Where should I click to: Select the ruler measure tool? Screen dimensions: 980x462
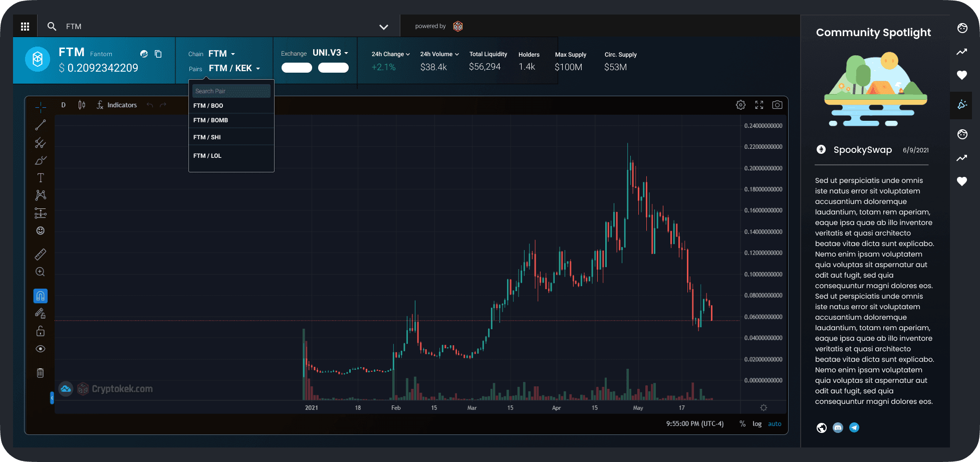pyautogui.click(x=41, y=254)
